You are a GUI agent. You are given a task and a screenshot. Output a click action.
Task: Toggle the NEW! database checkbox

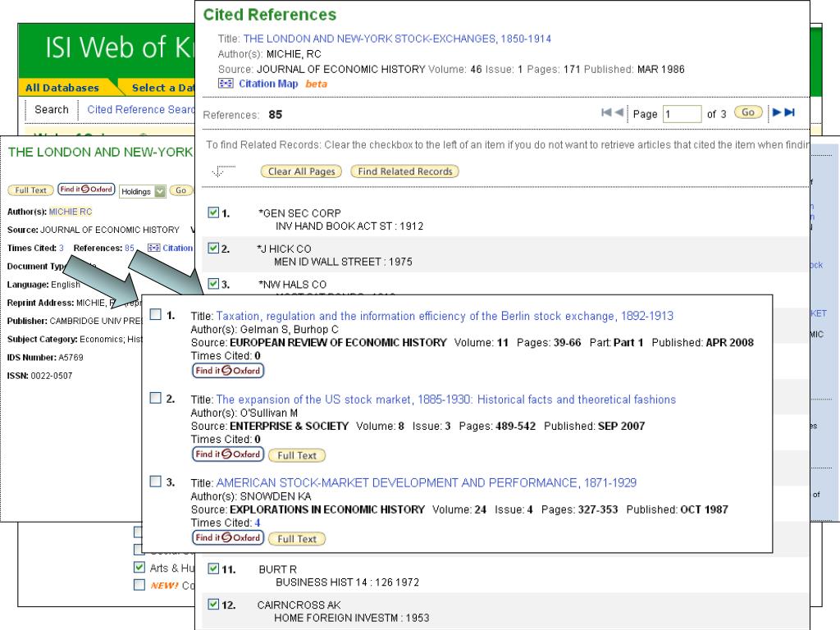139,584
